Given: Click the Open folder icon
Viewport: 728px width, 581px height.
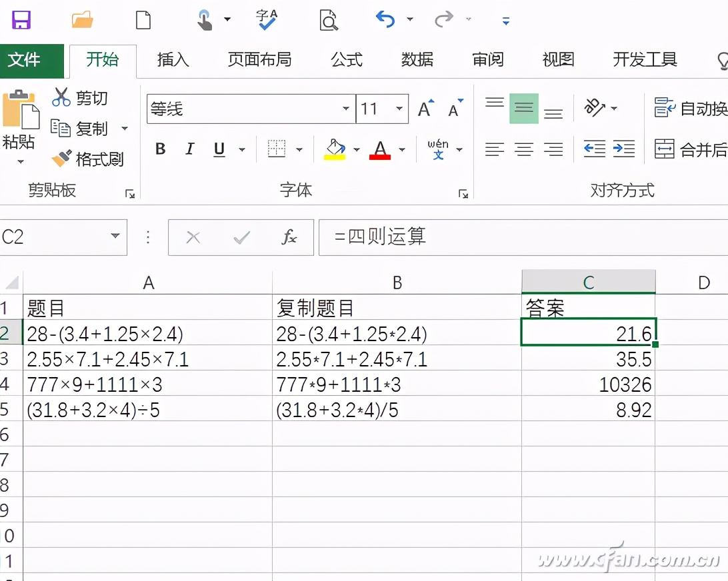Looking at the screenshot, I should [82, 20].
